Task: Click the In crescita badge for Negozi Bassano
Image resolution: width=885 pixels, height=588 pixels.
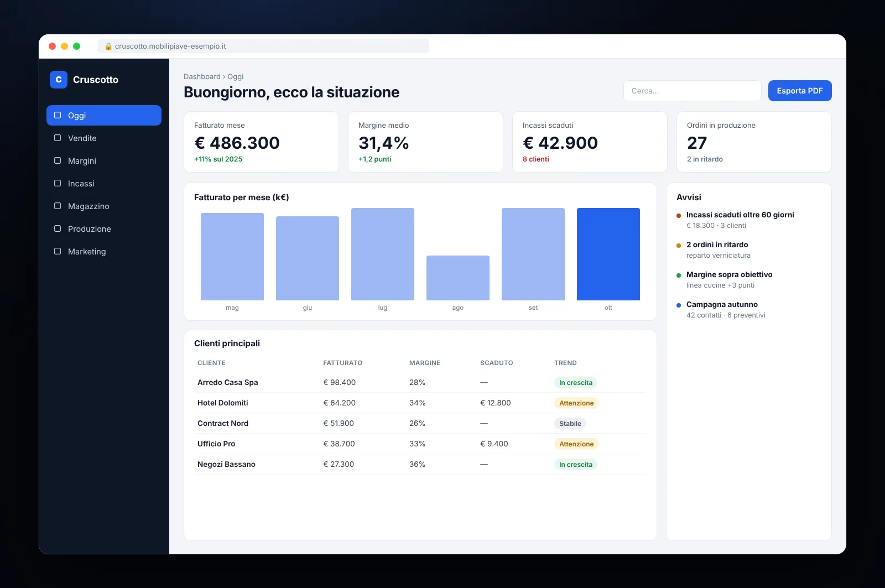Action: pyautogui.click(x=576, y=465)
